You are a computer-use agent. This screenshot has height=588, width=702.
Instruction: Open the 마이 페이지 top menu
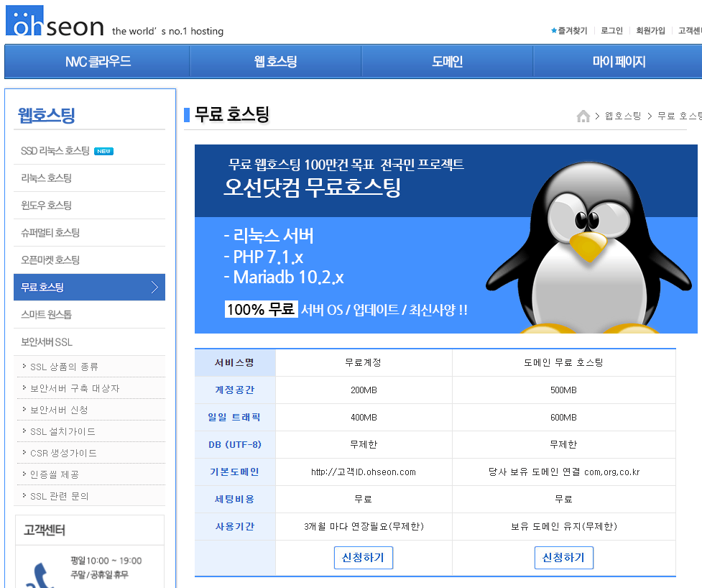pyautogui.click(x=618, y=61)
